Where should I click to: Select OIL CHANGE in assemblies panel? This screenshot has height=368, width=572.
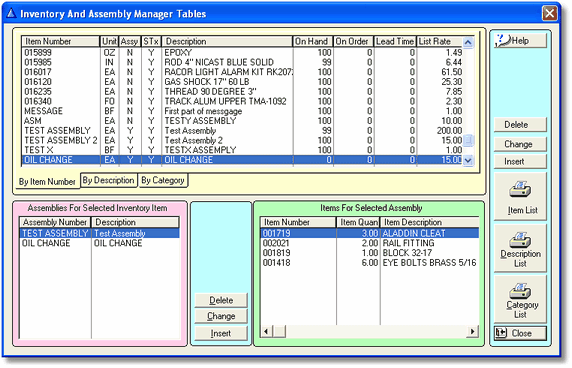point(100,243)
